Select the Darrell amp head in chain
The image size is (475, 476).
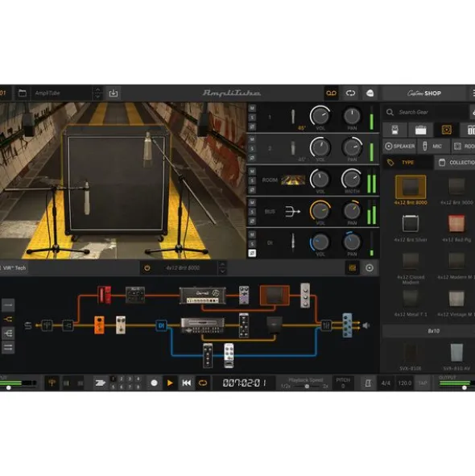click(203, 295)
